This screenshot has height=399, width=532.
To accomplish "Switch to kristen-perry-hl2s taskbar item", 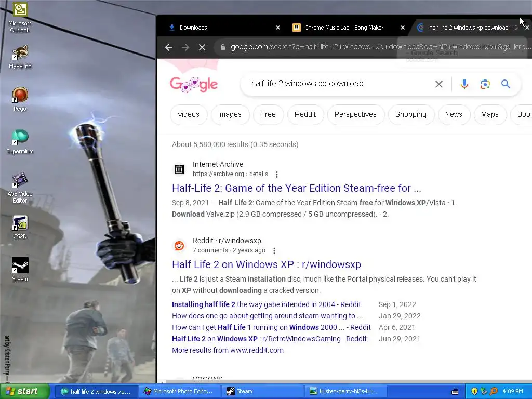I will pyautogui.click(x=345, y=392).
